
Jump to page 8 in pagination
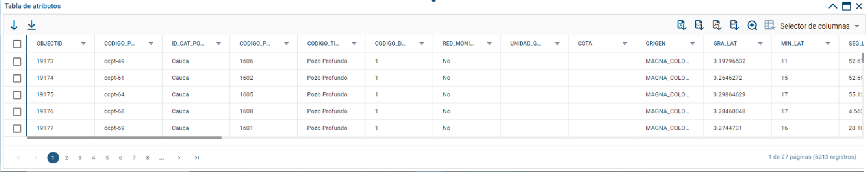(148, 158)
